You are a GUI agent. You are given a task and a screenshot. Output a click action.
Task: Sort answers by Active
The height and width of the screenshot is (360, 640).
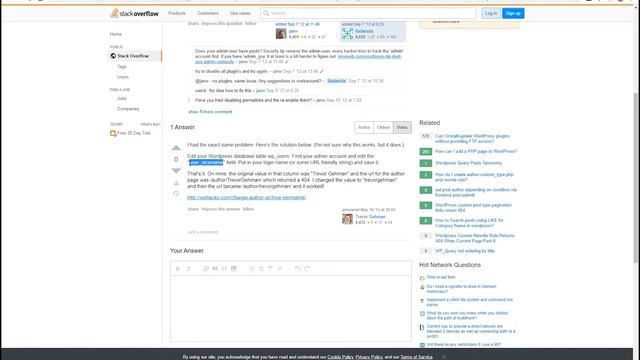coord(364,127)
